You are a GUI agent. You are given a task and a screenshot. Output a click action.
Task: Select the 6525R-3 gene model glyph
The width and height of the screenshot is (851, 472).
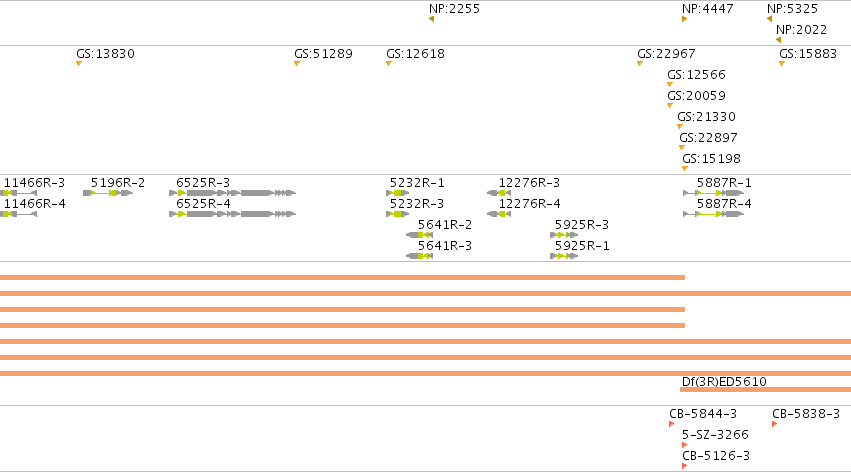[232, 193]
